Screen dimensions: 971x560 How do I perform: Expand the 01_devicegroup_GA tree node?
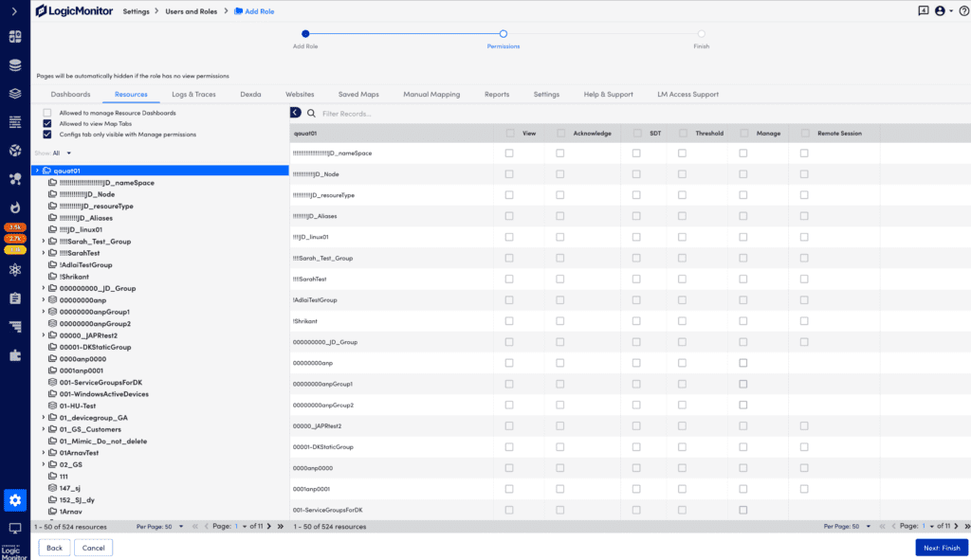(44, 418)
